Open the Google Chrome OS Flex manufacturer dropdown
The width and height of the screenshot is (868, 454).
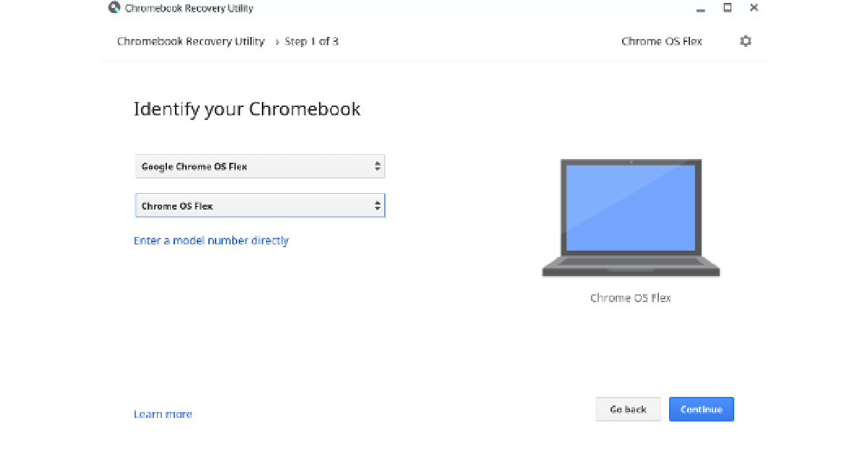(x=260, y=166)
